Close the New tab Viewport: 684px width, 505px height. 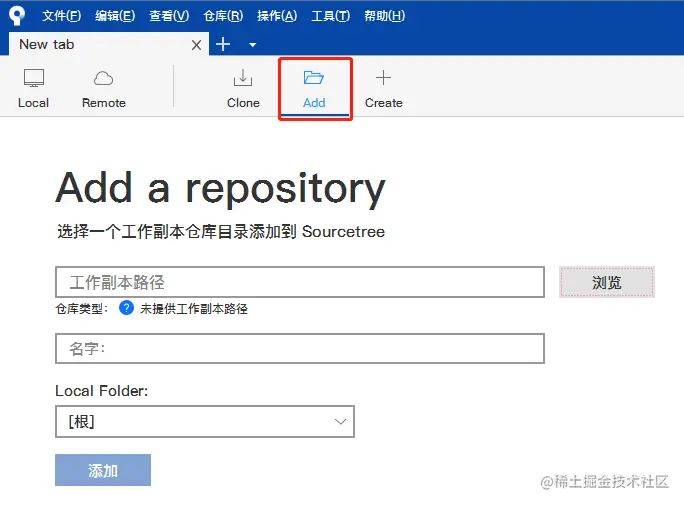tap(196, 44)
